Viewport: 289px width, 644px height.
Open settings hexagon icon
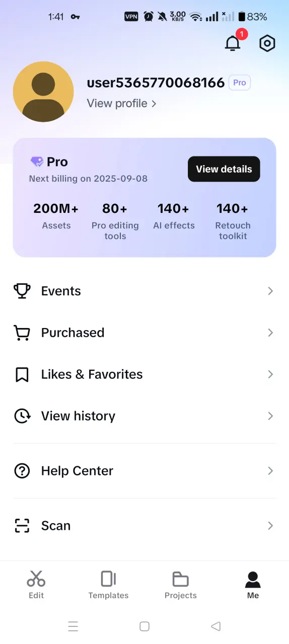(x=267, y=44)
